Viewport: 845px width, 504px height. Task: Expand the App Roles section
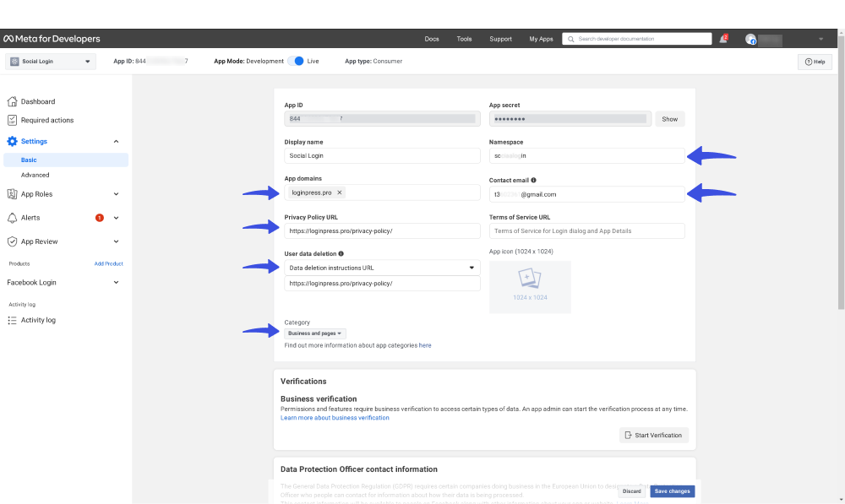[x=116, y=194]
